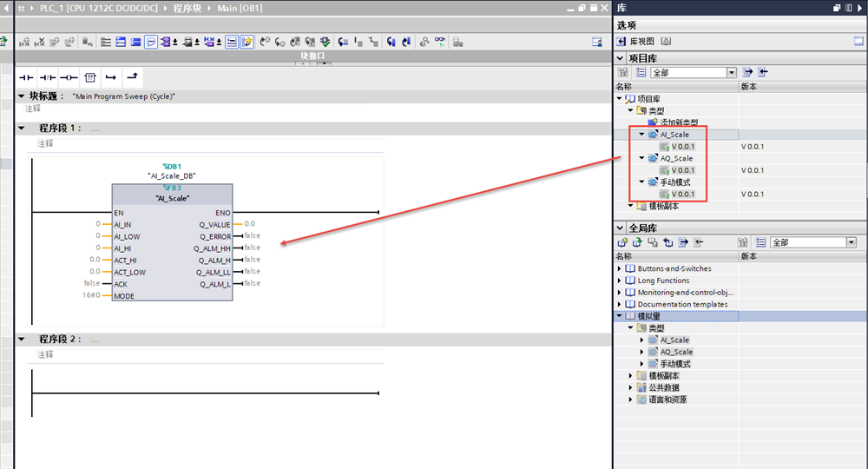Expand 模板副本 folder in project library
868x469 pixels.
point(630,206)
